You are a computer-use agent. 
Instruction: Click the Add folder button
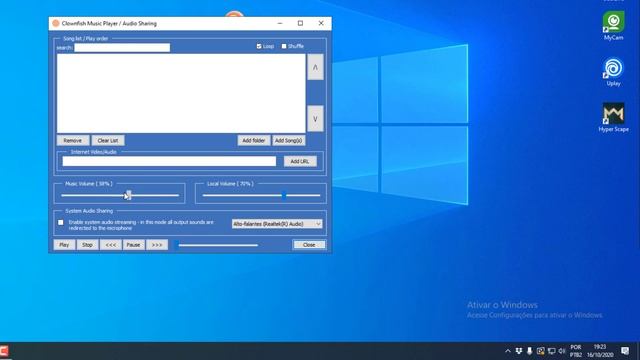pos(253,140)
